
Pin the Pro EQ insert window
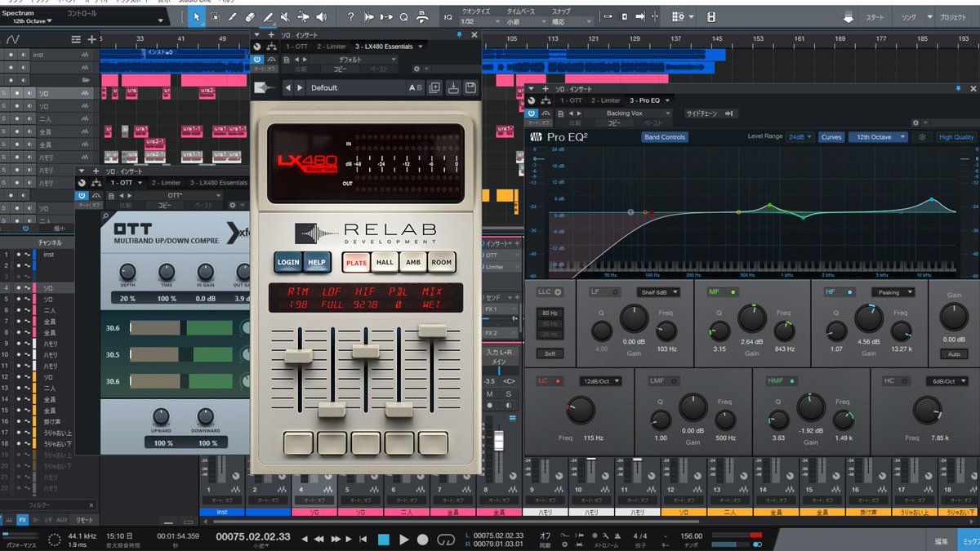(x=958, y=88)
